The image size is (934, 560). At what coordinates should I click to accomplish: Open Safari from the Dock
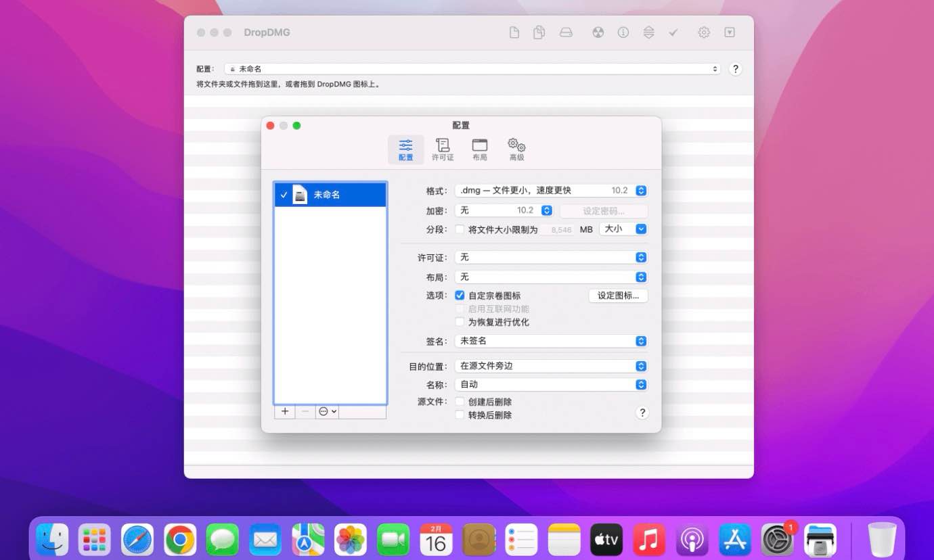point(137,540)
